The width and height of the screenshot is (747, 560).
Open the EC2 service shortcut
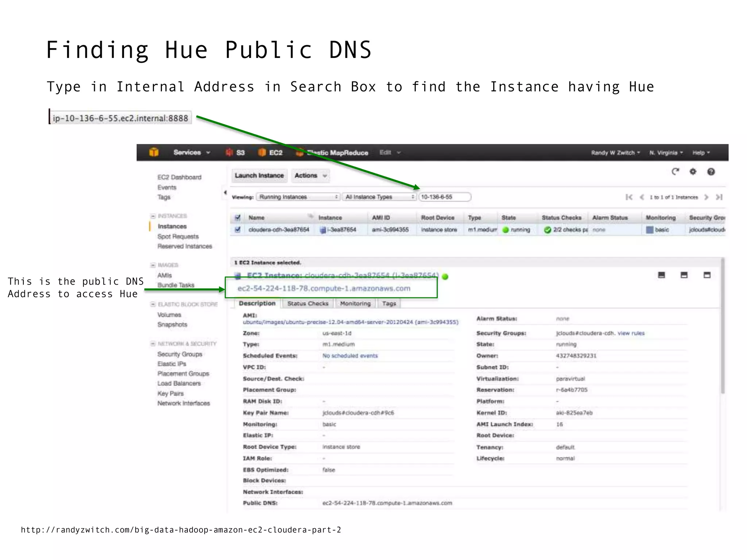point(270,152)
